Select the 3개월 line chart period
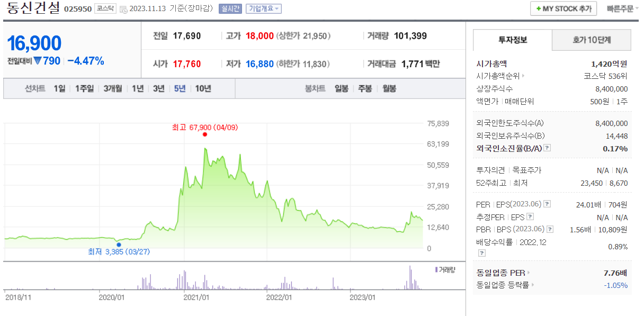The width and height of the screenshot is (644, 316). coord(113,88)
